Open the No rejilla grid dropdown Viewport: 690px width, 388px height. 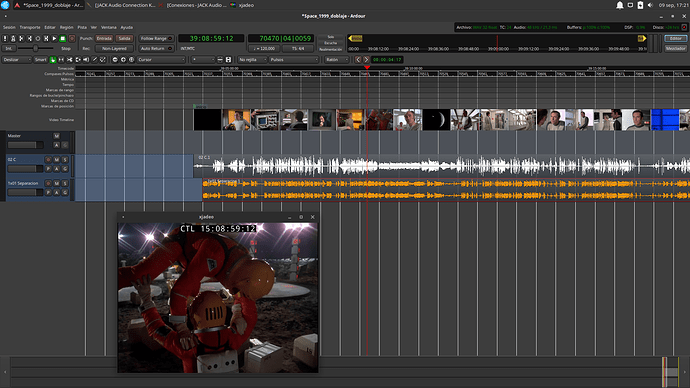pos(252,59)
